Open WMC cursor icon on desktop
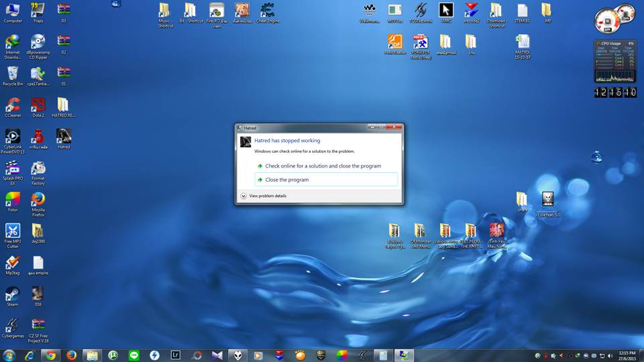Viewport: 644px width, 362px height. click(x=446, y=13)
